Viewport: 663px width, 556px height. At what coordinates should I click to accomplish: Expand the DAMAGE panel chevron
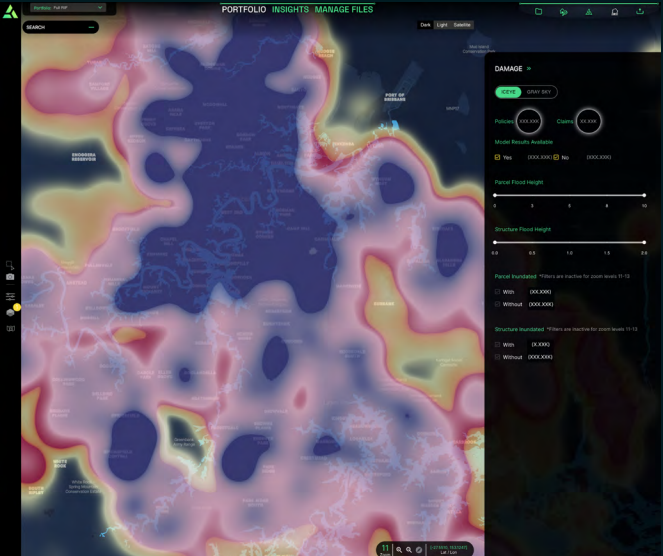coord(529,69)
